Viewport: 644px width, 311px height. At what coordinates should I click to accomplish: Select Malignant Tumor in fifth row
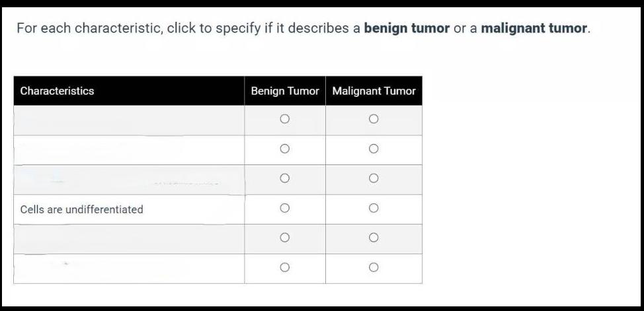[x=374, y=238]
